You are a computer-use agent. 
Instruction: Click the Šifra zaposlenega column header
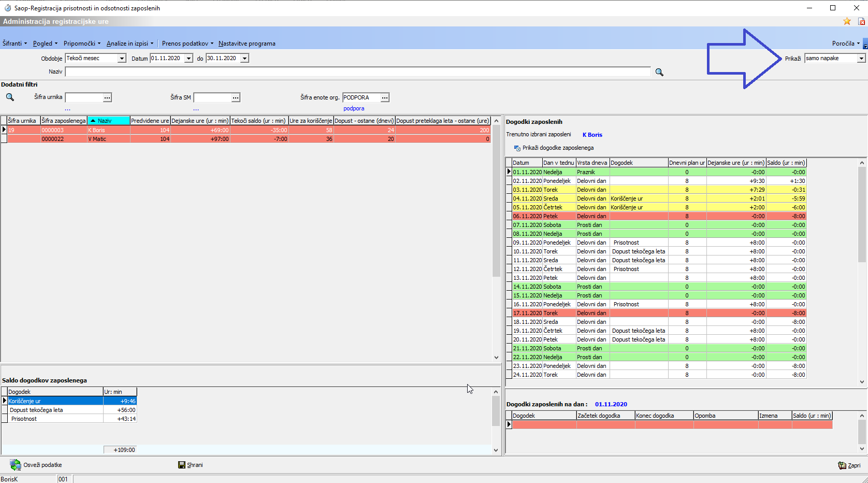[x=64, y=121]
